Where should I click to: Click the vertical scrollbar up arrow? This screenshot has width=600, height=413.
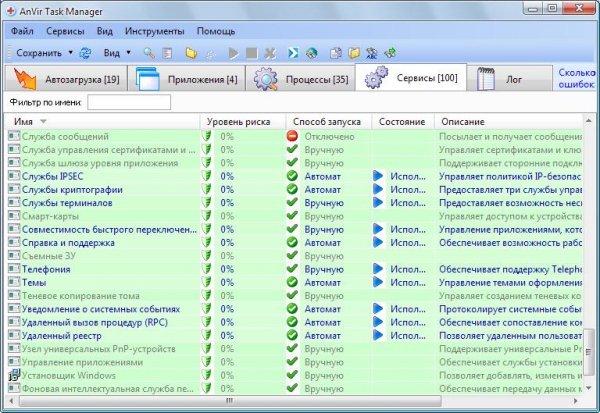pyautogui.click(x=589, y=121)
